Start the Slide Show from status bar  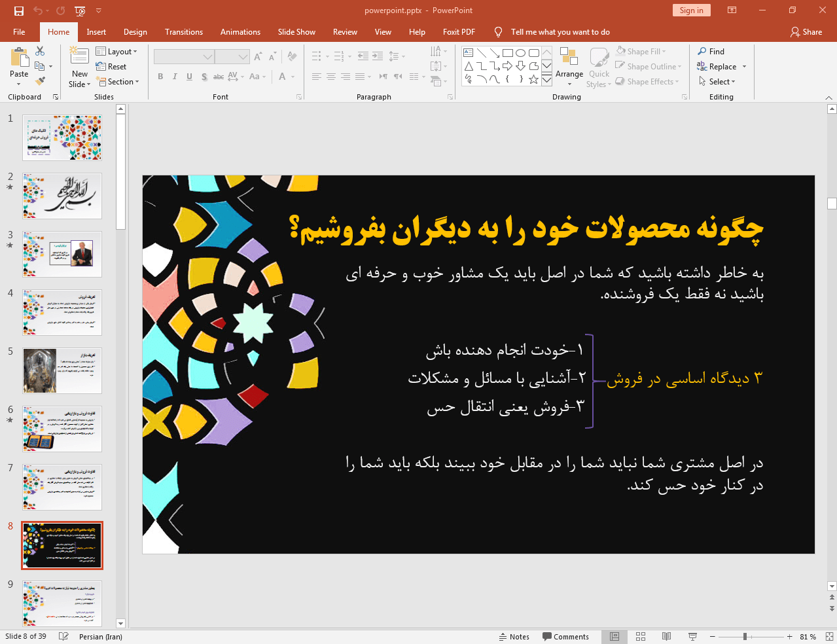click(692, 637)
